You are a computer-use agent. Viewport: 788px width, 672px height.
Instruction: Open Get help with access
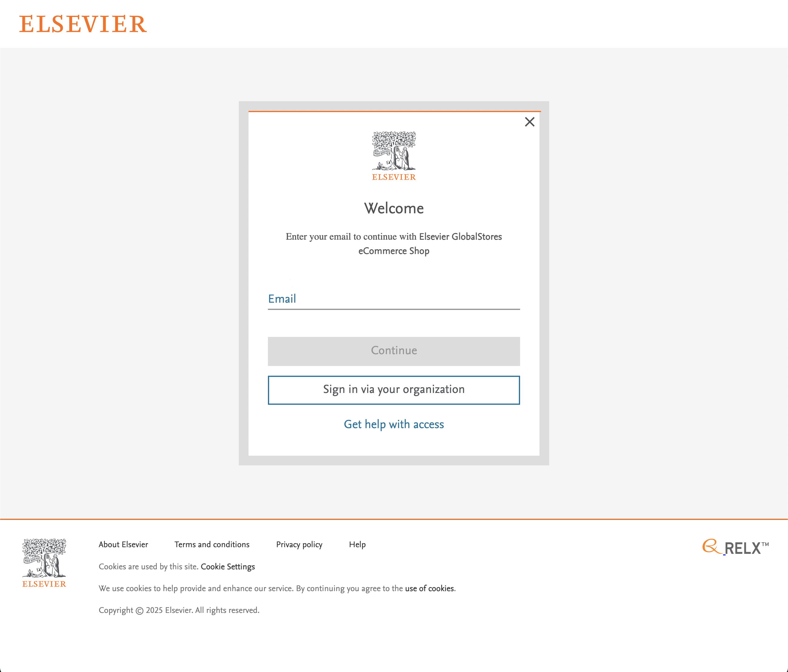click(393, 424)
